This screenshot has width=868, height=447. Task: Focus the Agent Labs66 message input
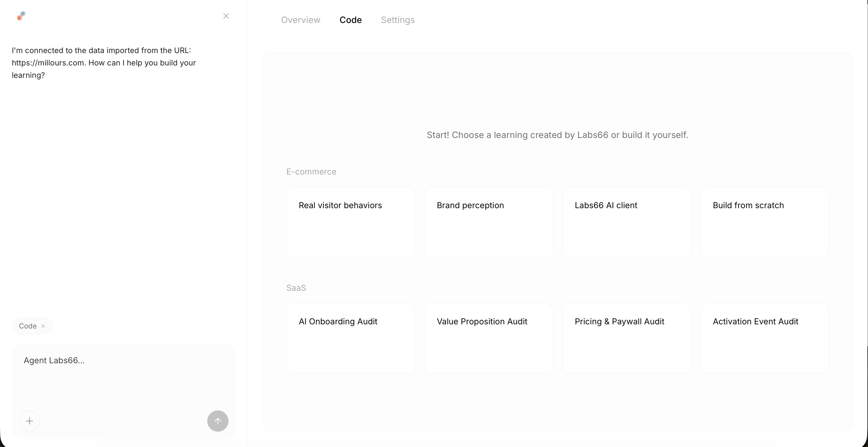tap(123, 377)
